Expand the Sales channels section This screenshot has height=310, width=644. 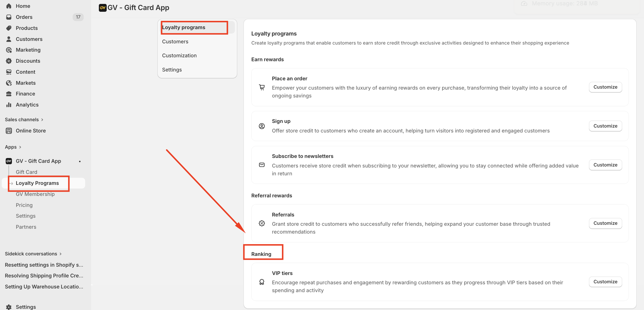42,119
